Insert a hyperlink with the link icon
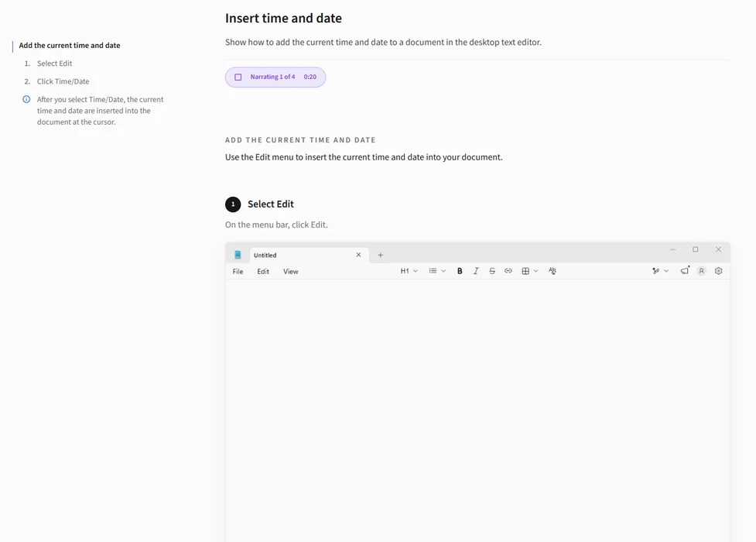Image resolution: width=756 pixels, height=542 pixels. click(508, 271)
